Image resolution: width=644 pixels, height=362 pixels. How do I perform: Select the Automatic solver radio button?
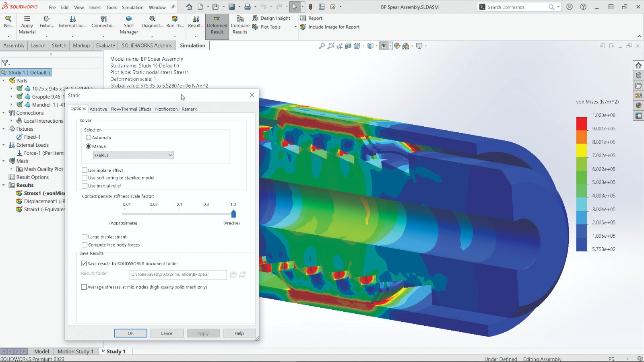89,138
